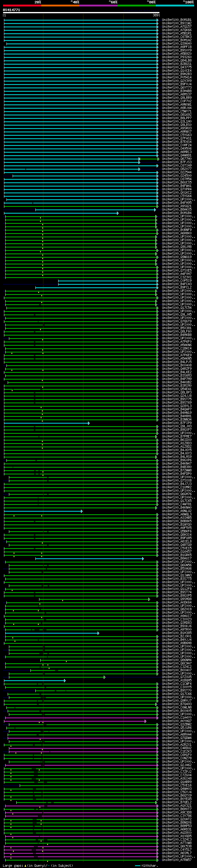Click the cyan alignment bar for UniRef100_B7FIP9
The width and height of the screenshot is (197, 868).
(x=47, y=423)
